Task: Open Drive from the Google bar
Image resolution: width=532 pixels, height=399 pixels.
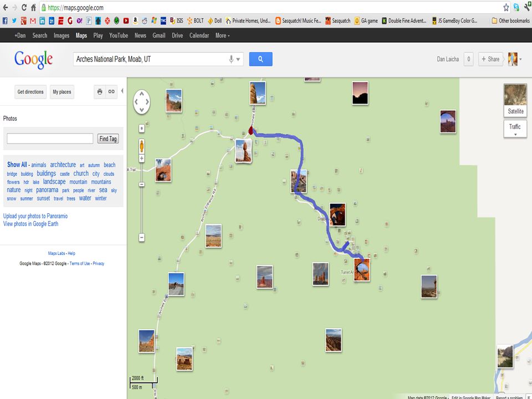Action: 177,35
